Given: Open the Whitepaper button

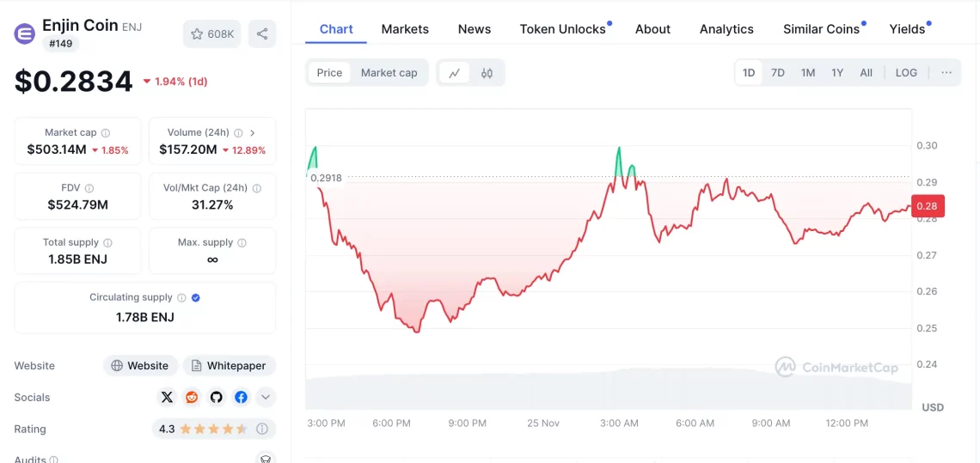Looking at the screenshot, I should click(230, 366).
